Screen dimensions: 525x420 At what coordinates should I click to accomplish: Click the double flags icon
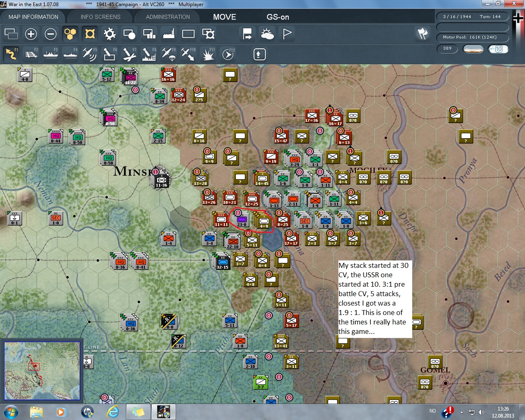coord(422,34)
